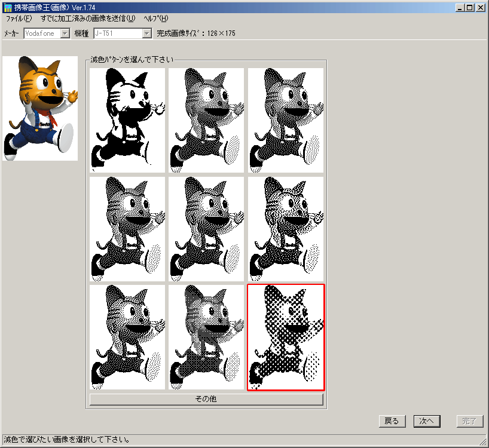Click the window resize grip in corner
Viewport: 489px width, 448px height.
coord(483,441)
